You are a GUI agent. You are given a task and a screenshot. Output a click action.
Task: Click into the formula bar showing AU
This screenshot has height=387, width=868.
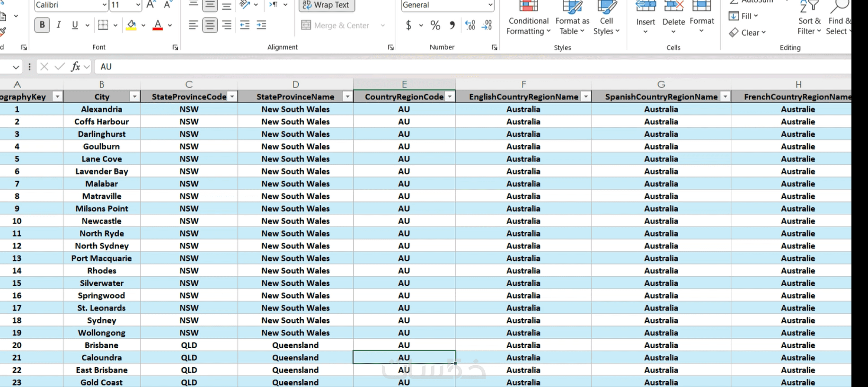[x=473, y=67]
